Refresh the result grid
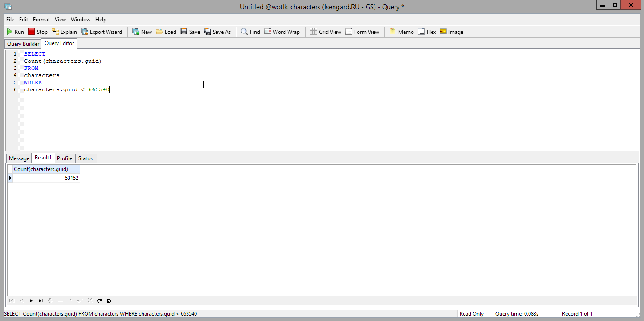This screenshot has height=321, width=644. 99,301
